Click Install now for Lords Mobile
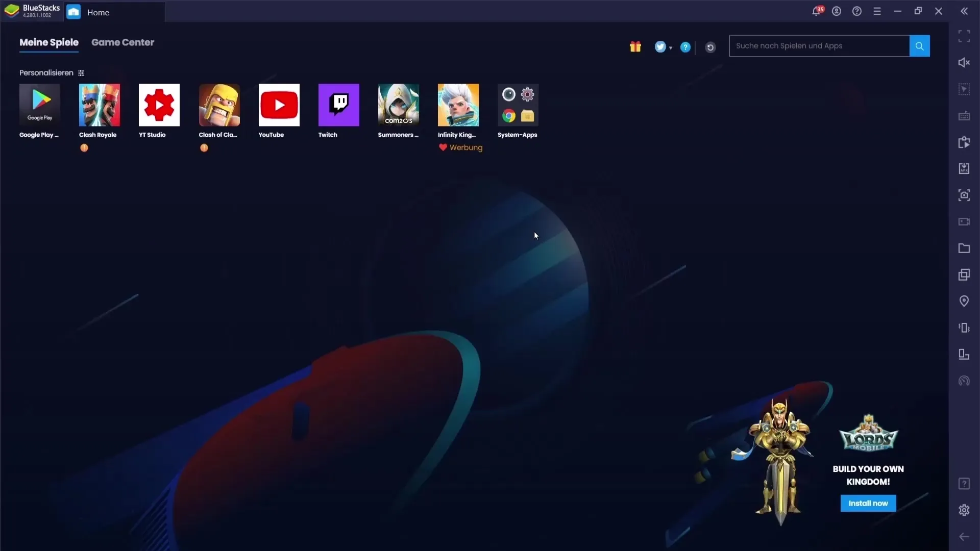The image size is (980, 551). 868,504
